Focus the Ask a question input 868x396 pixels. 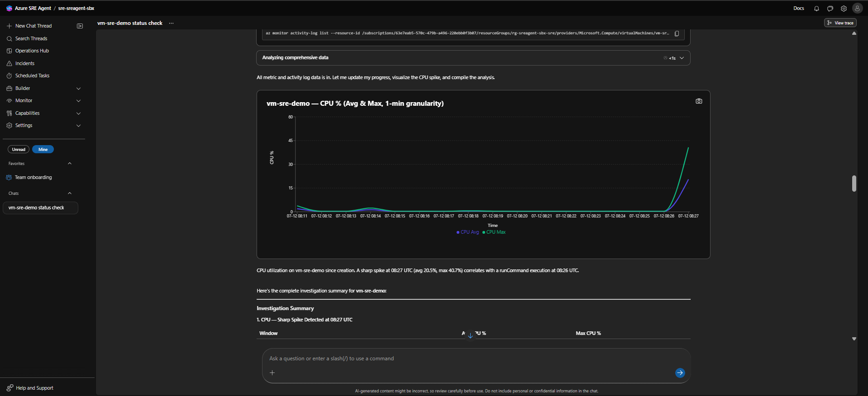pos(476,358)
